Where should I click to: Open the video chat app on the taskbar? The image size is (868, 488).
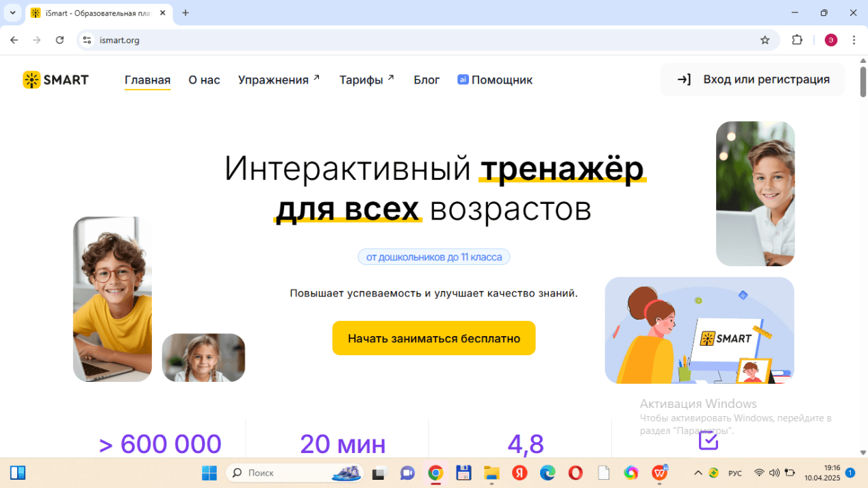click(x=407, y=473)
